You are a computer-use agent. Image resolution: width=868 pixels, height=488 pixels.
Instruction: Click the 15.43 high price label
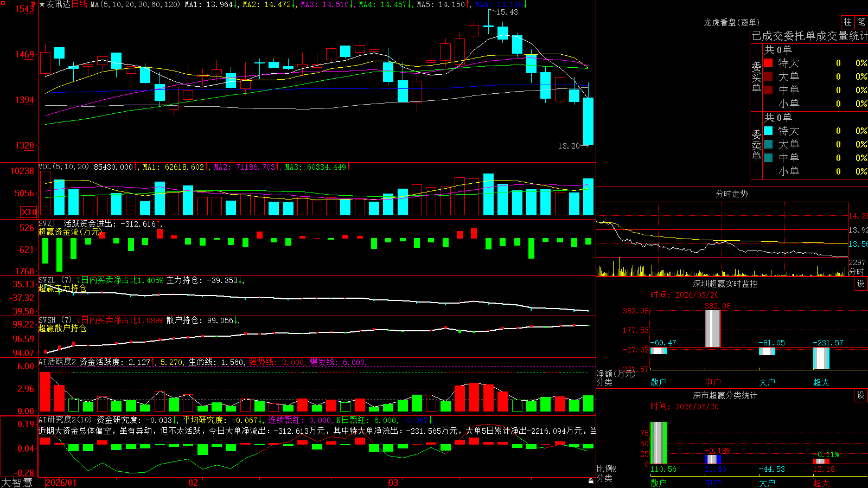(x=507, y=12)
